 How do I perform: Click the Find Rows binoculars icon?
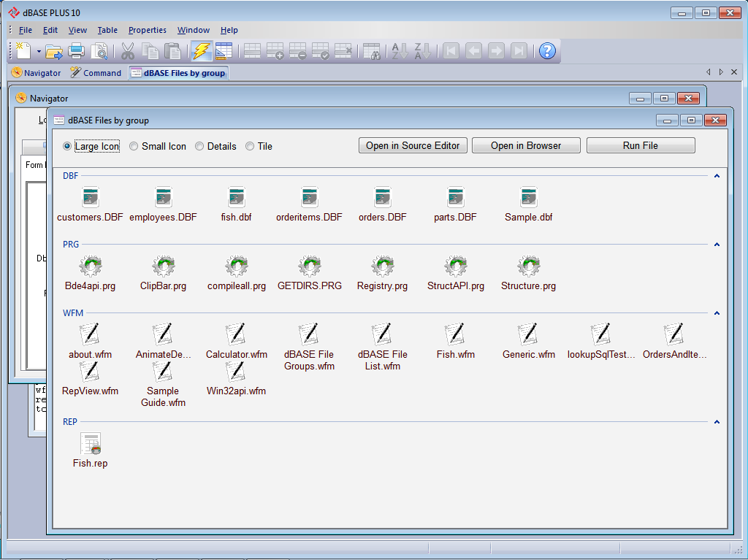(371, 51)
